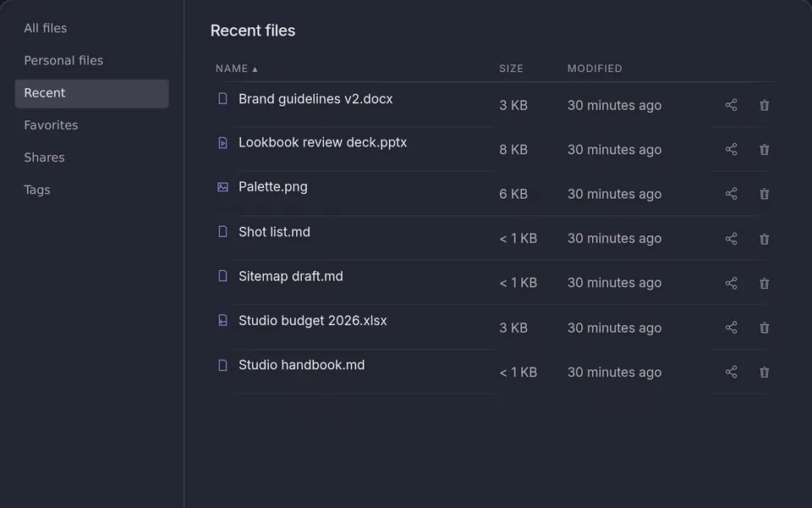The height and width of the screenshot is (508, 812).
Task: Click the < 1 KB size of Shot list.md
Action: (518, 239)
